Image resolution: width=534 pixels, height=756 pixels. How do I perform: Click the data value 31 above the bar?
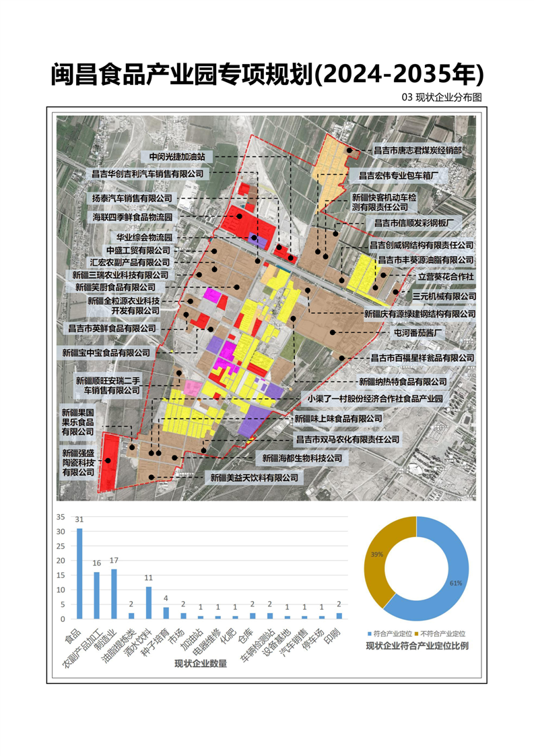coord(79,519)
